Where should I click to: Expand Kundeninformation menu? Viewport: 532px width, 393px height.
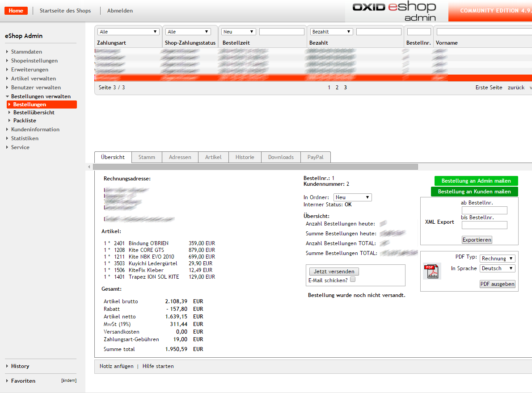[35, 130]
